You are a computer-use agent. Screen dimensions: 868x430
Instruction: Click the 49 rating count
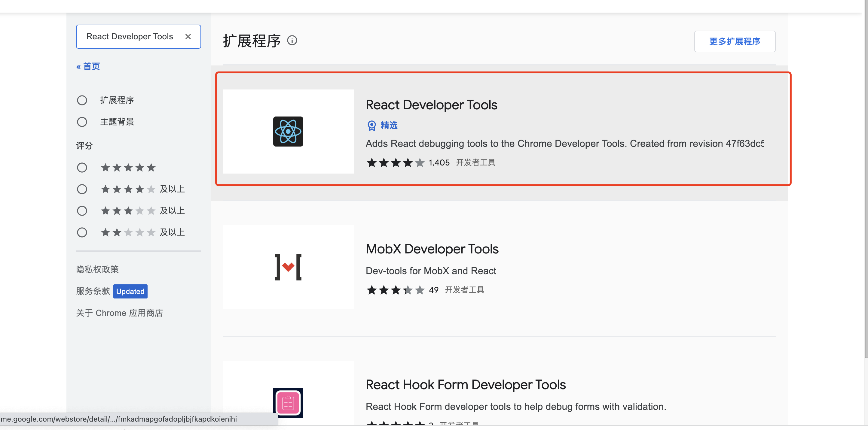tap(434, 290)
